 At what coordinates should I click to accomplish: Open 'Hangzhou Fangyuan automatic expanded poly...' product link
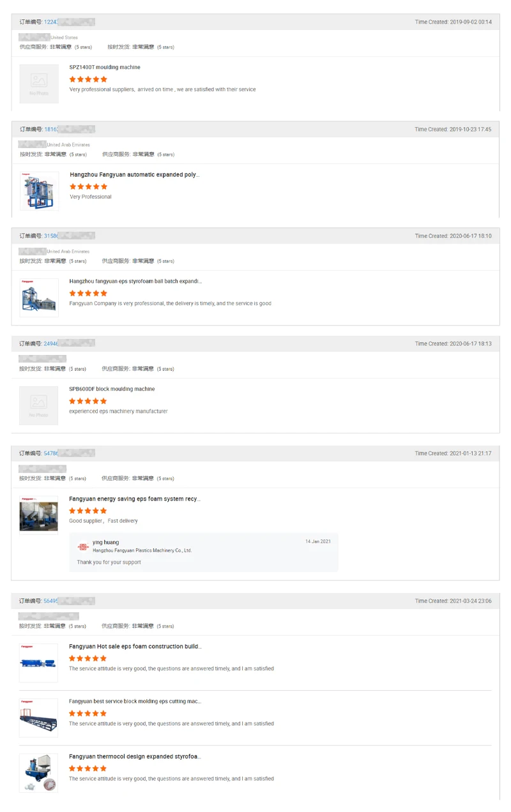135,174
